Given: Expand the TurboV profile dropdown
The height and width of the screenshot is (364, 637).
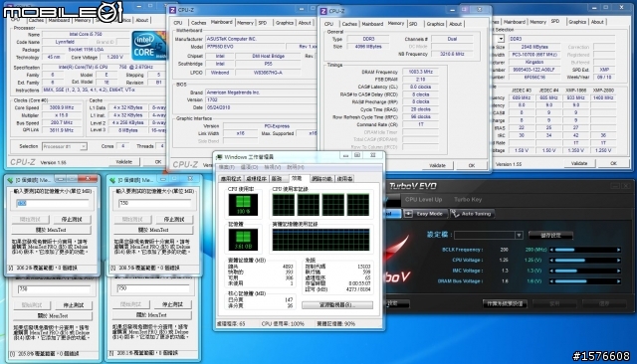Looking at the screenshot, I should (519, 235).
